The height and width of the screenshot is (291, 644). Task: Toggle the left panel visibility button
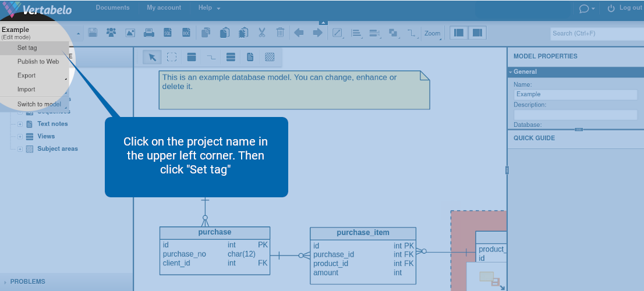click(459, 33)
